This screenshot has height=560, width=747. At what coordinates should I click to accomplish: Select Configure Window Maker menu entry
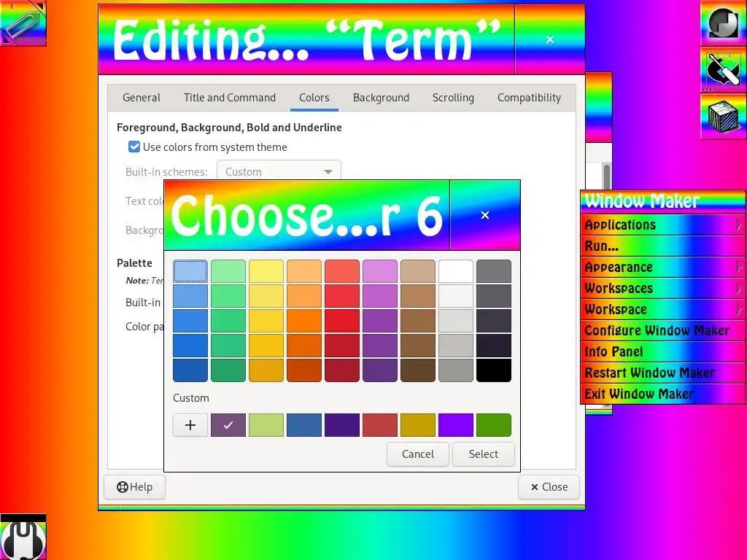[x=662, y=330]
